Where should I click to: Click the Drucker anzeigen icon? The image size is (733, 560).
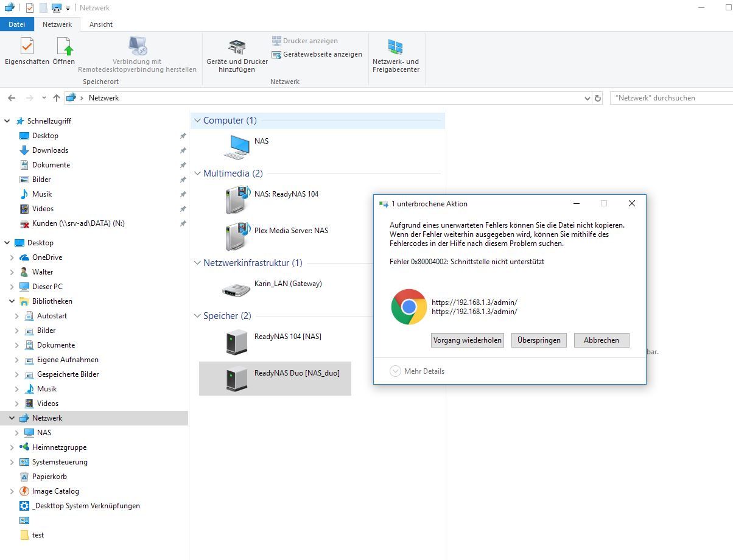tap(304, 40)
